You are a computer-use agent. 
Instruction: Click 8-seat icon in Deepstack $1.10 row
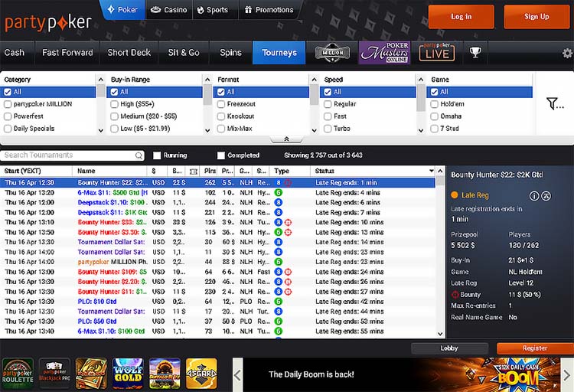click(279, 203)
